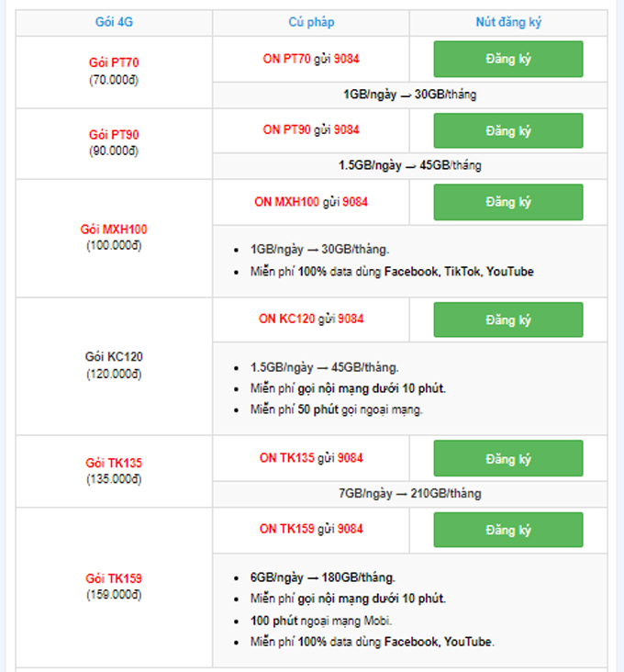Click the Gói 4G column header
This screenshot has width=624, height=672.
click(x=114, y=23)
